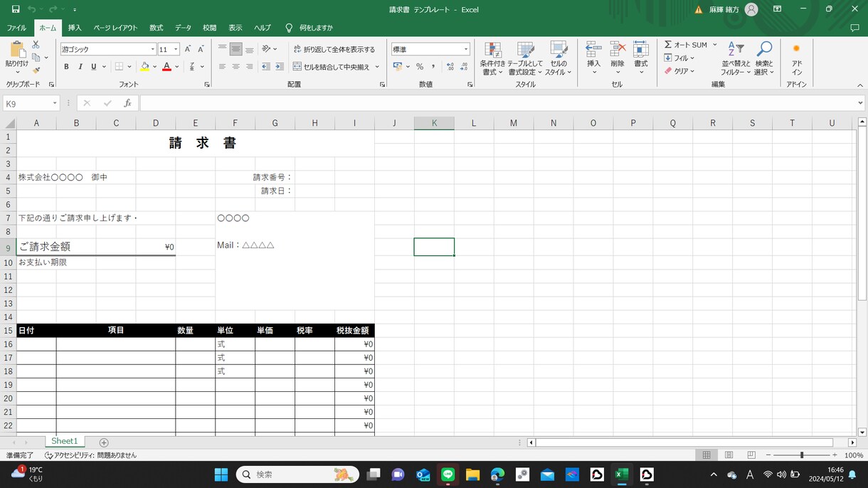Expand the Merge and Center dropdown arrow

pyautogui.click(x=377, y=66)
